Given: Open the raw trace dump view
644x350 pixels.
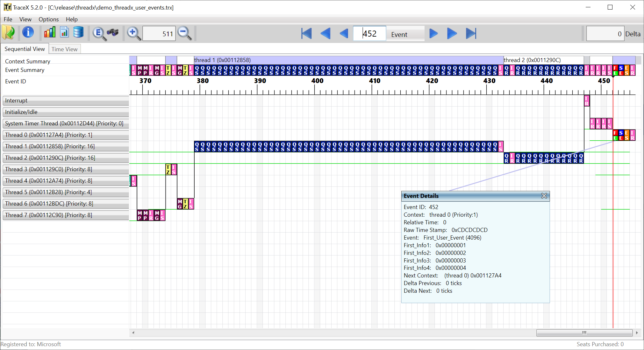Looking at the screenshot, I should [x=78, y=33].
